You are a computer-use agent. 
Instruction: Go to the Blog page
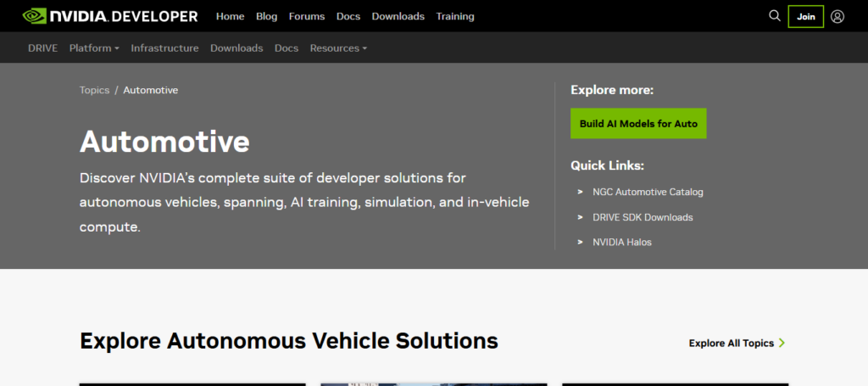click(266, 17)
